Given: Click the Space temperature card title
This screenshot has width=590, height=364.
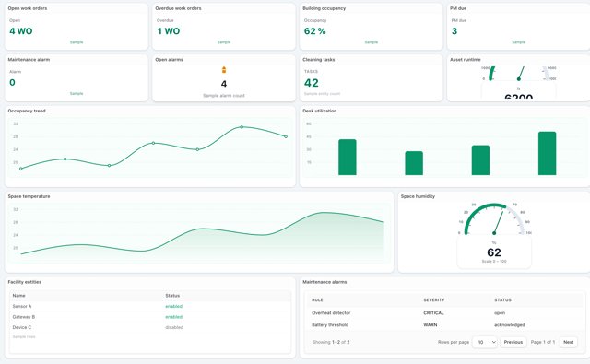Looking at the screenshot, I should tap(29, 196).
